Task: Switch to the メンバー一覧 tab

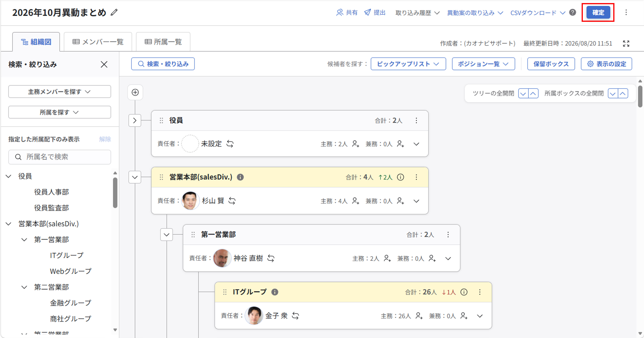Action: tap(98, 42)
